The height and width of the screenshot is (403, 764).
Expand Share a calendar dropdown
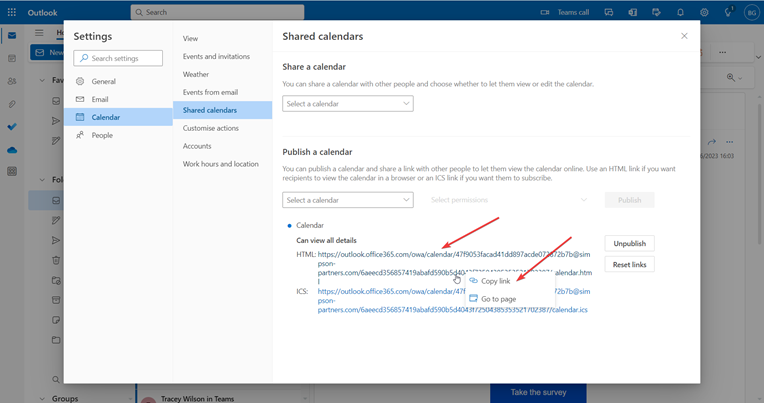[x=347, y=104]
